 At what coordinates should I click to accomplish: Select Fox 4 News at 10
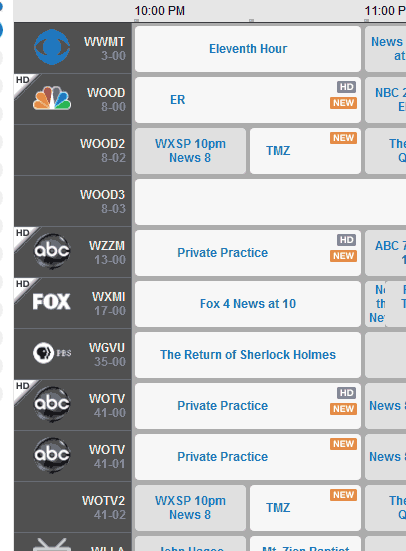[x=248, y=304]
